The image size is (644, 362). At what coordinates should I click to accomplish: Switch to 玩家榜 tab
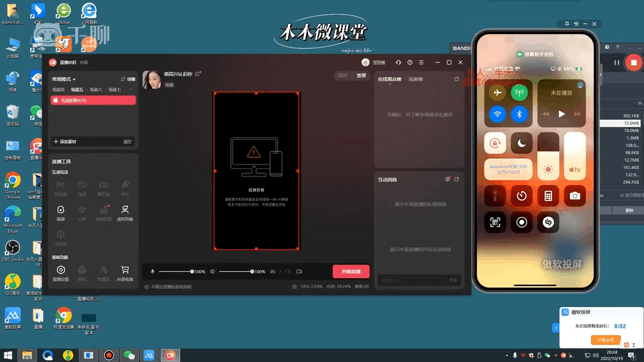pos(416,79)
